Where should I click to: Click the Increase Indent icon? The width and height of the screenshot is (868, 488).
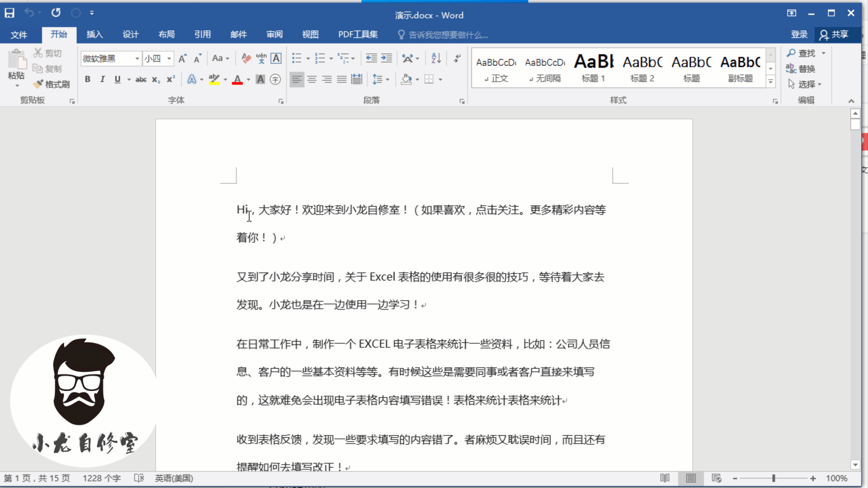tap(387, 58)
